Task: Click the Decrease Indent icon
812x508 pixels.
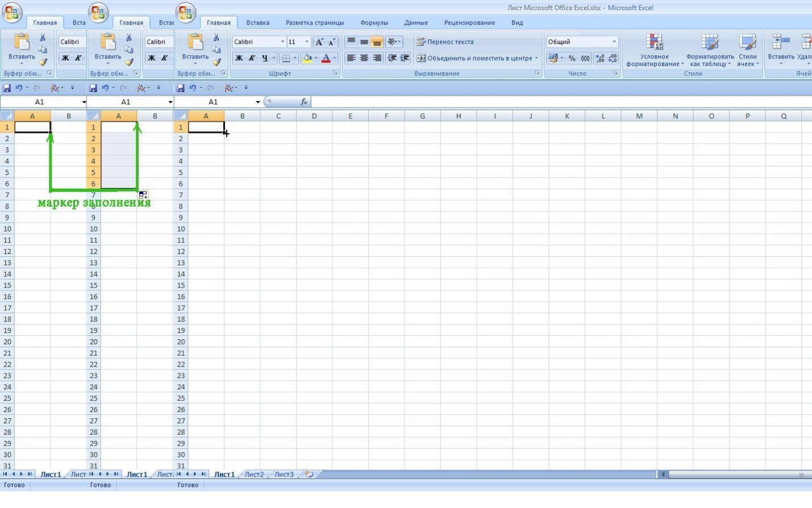Action: (x=392, y=58)
